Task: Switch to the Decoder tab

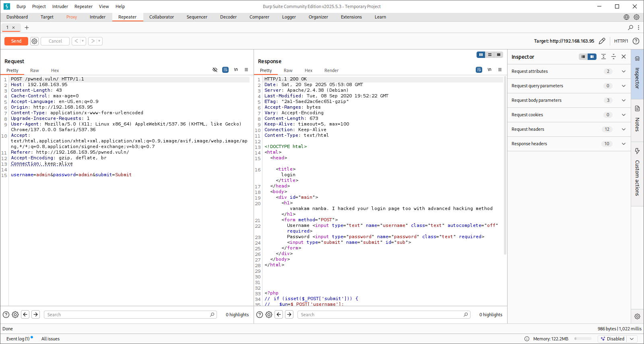Action: click(228, 17)
